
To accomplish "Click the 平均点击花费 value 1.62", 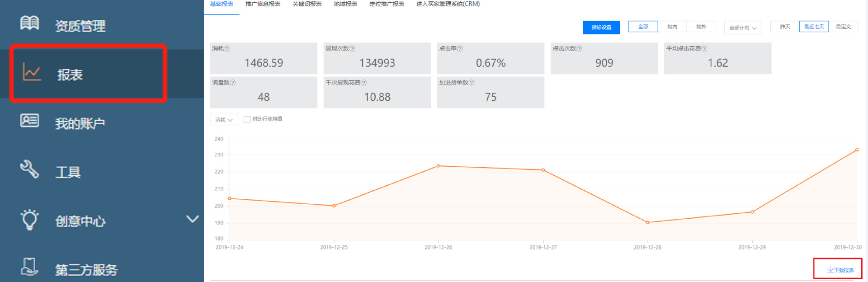I will coord(718,63).
